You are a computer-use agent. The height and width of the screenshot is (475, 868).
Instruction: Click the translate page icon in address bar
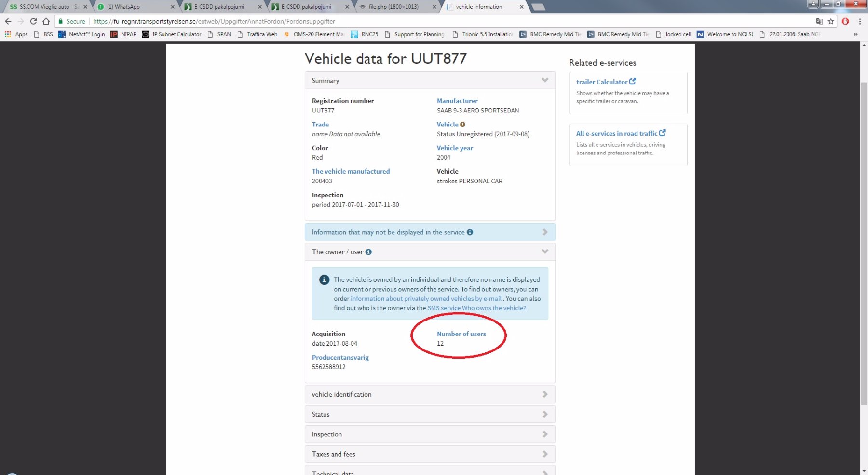819,21
